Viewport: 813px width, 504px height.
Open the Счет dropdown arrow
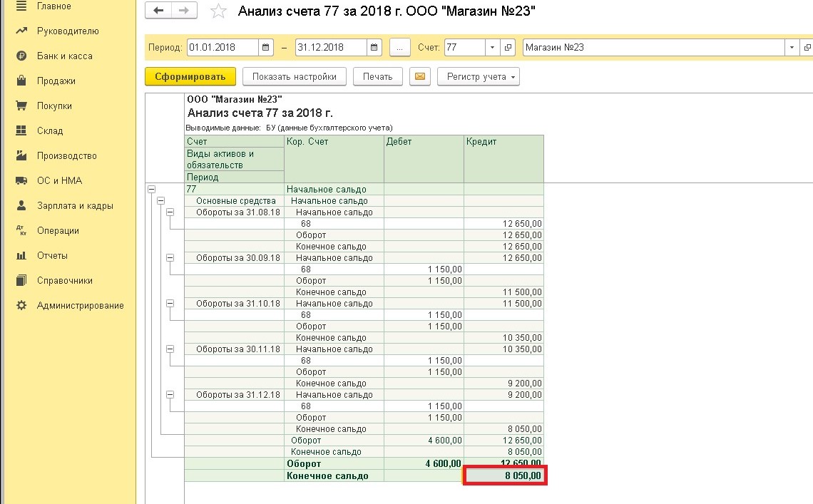(x=493, y=47)
